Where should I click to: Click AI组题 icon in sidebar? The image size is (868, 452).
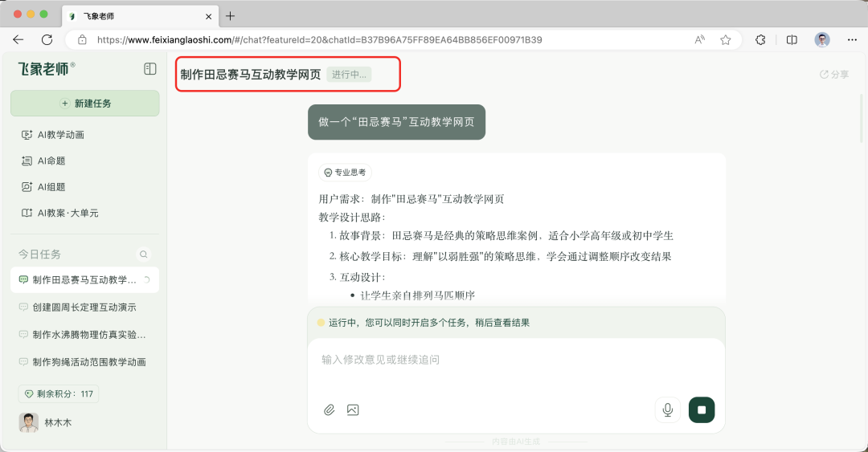point(27,187)
